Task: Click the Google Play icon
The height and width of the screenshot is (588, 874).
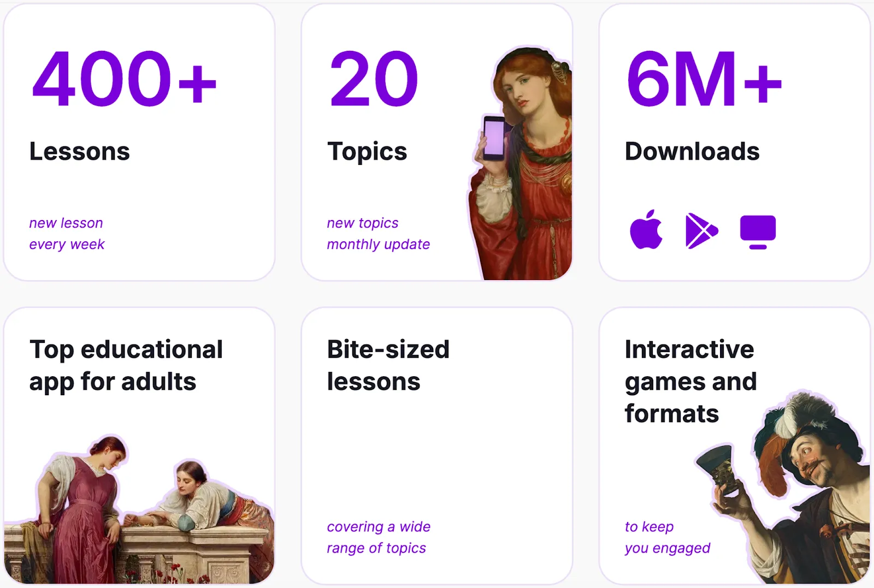Action: [701, 229]
